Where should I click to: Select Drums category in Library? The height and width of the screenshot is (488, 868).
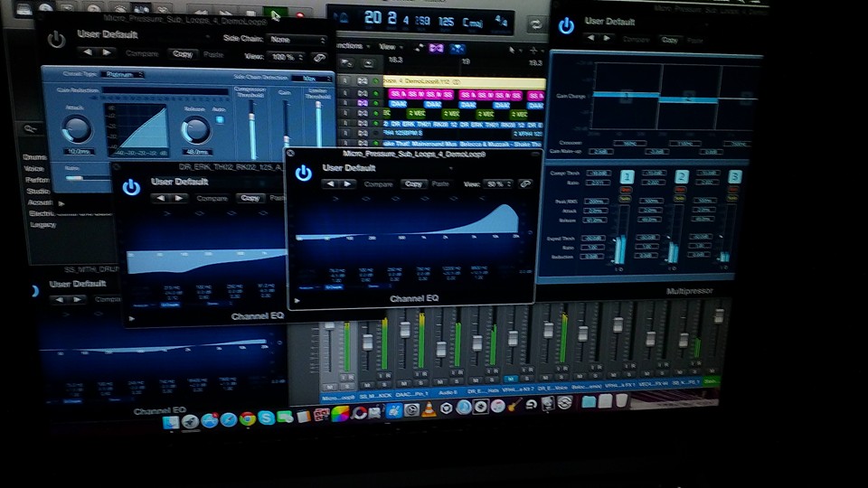click(35, 156)
